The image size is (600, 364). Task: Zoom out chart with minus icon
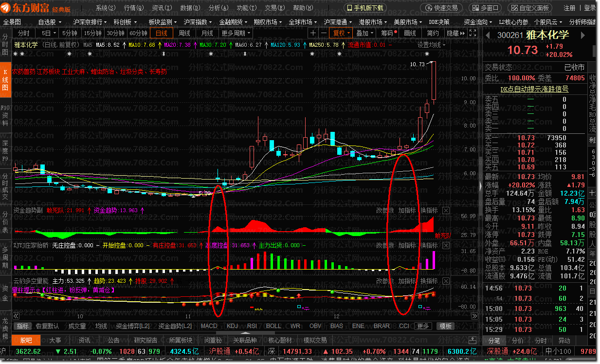coord(324,33)
